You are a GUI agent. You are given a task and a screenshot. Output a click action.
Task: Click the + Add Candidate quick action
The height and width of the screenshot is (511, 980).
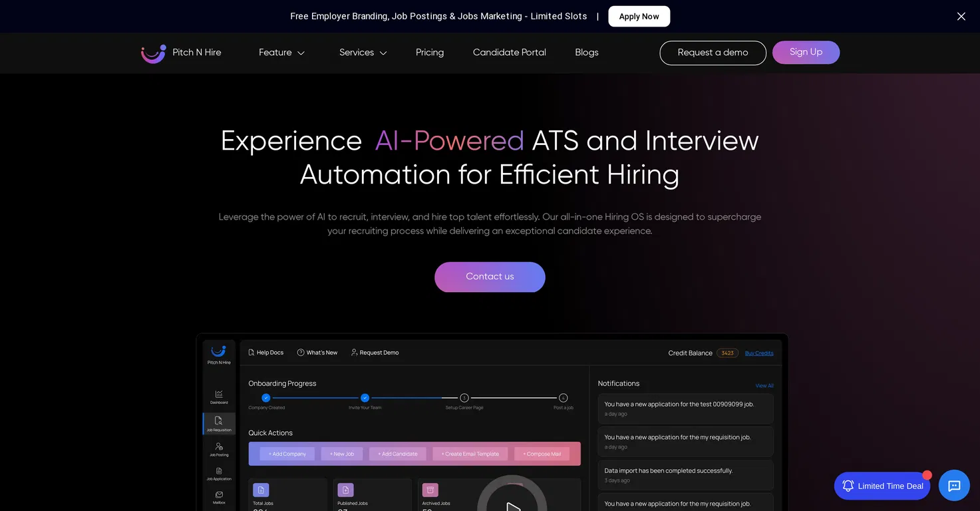click(398, 454)
